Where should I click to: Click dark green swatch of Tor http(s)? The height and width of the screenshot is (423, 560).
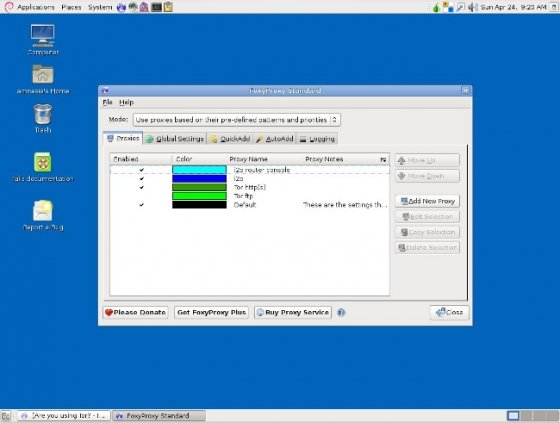pos(199,187)
